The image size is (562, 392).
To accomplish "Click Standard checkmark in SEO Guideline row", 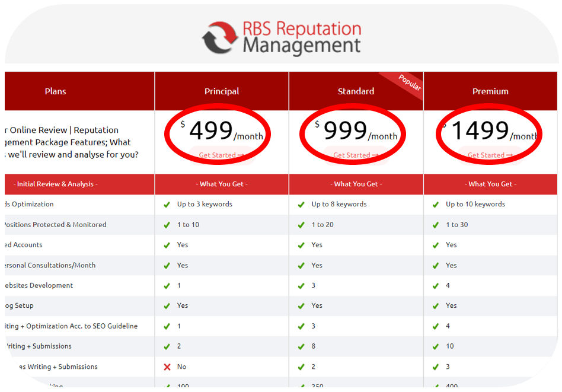I will point(301,326).
